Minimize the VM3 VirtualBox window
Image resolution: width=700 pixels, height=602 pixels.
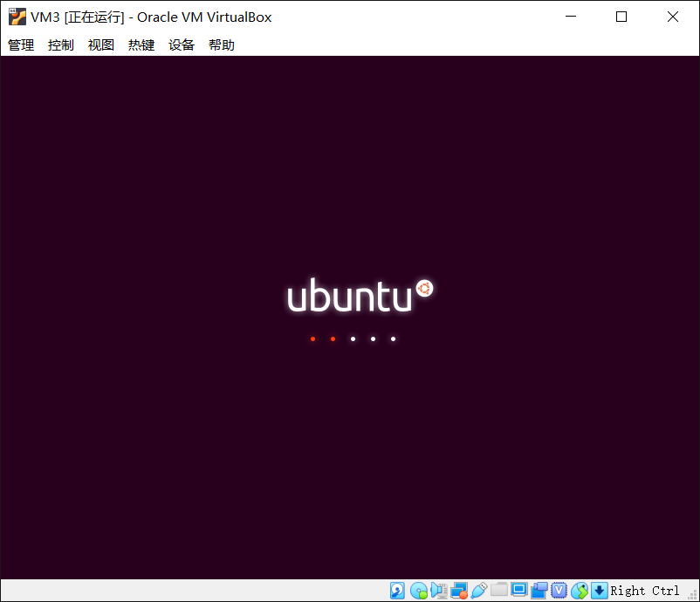click(x=571, y=17)
